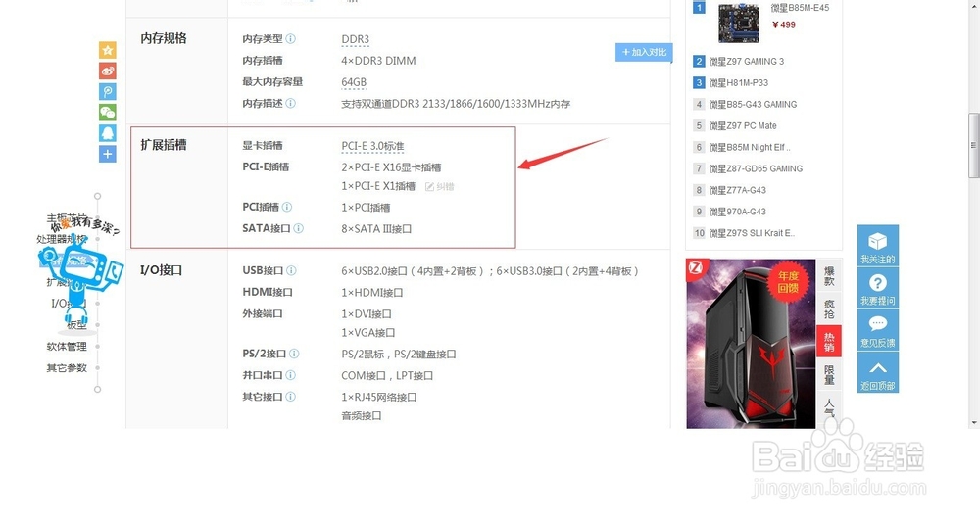Open 我关注的 cube icon

[877, 246]
